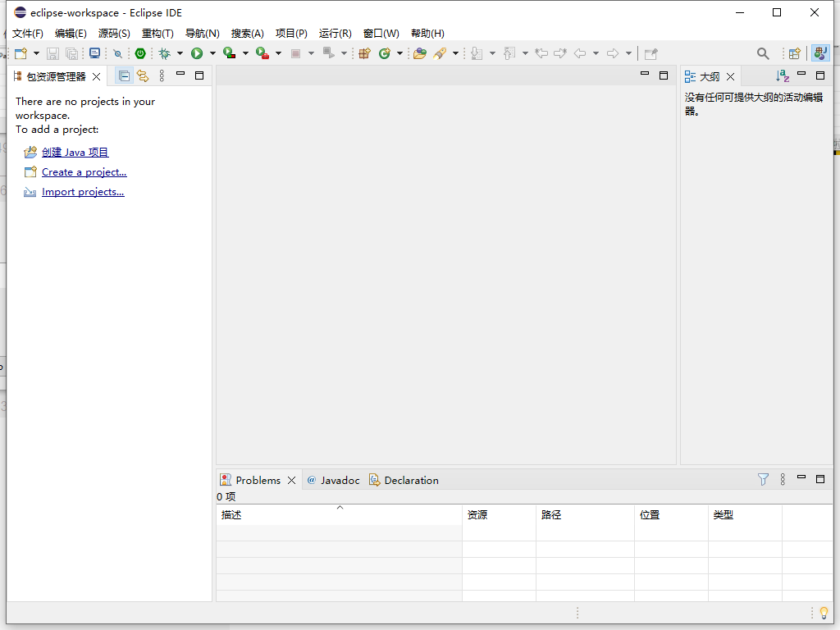
Task: Toggle Skip All Breakpoints in the toolbar
Action: [117, 52]
